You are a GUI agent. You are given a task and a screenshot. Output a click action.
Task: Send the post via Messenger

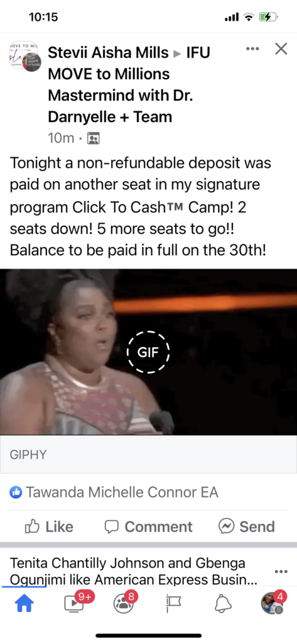coord(247,526)
